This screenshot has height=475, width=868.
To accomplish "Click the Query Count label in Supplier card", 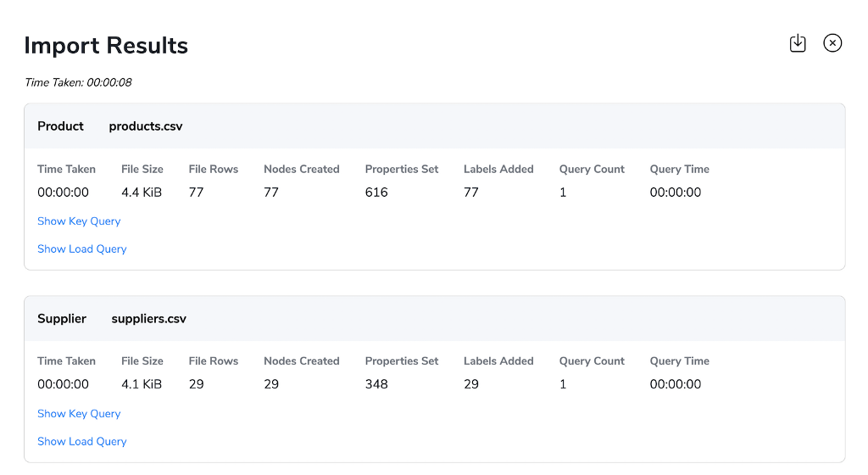I will [592, 361].
